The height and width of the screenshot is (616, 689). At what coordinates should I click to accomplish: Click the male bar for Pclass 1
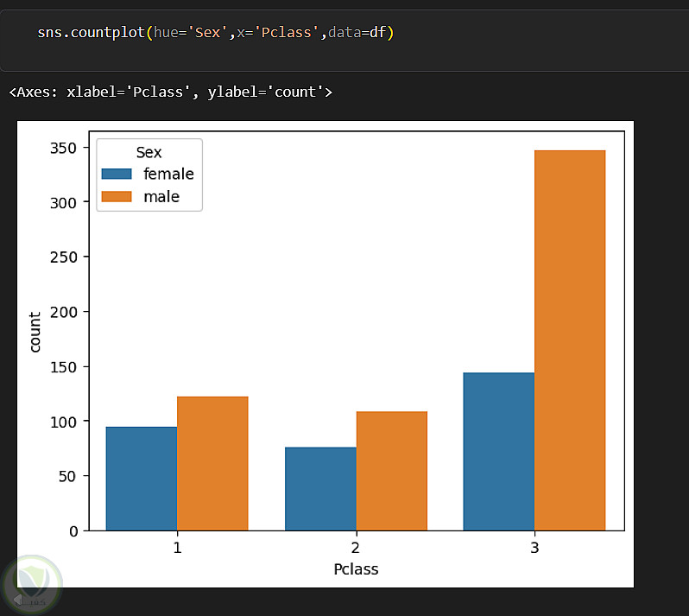[212, 463]
